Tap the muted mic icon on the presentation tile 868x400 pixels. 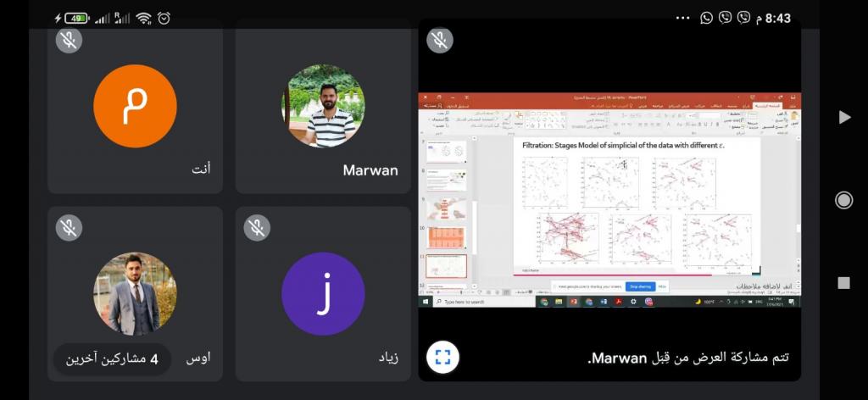(440, 40)
